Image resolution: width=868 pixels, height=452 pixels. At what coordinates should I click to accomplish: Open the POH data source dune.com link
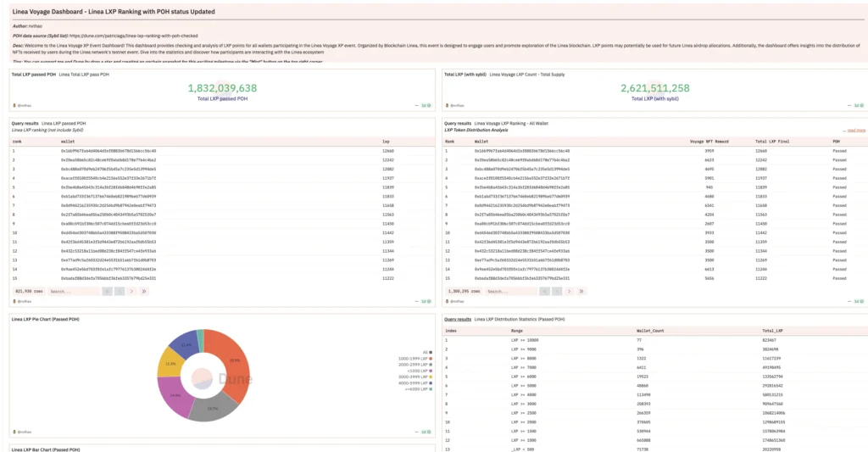pos(133,36)
